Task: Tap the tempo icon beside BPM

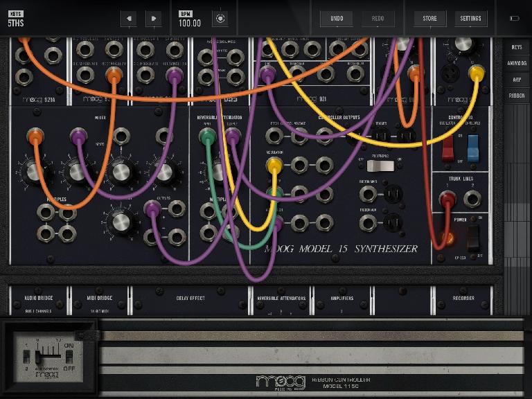Action: (x=220, y=18)
